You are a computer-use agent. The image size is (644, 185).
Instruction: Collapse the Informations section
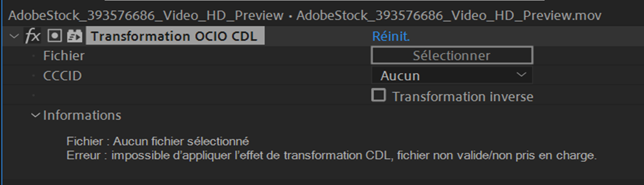pyautogui.click(x=35, y=116)
